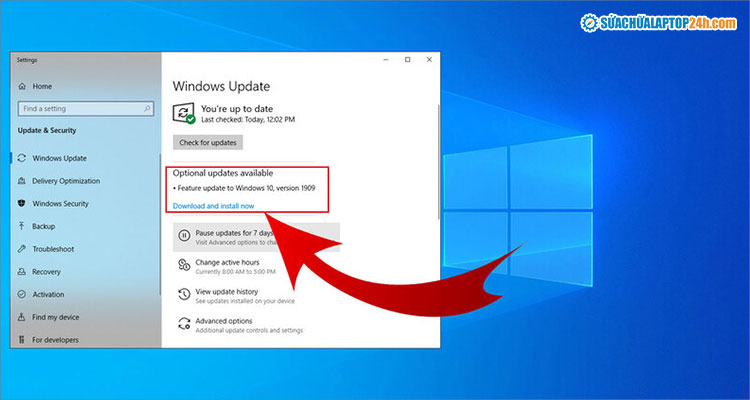Screen dimensions: 750x400
Task: Click the gear-sync icon beside Advanced options
Action: [184, 324]
